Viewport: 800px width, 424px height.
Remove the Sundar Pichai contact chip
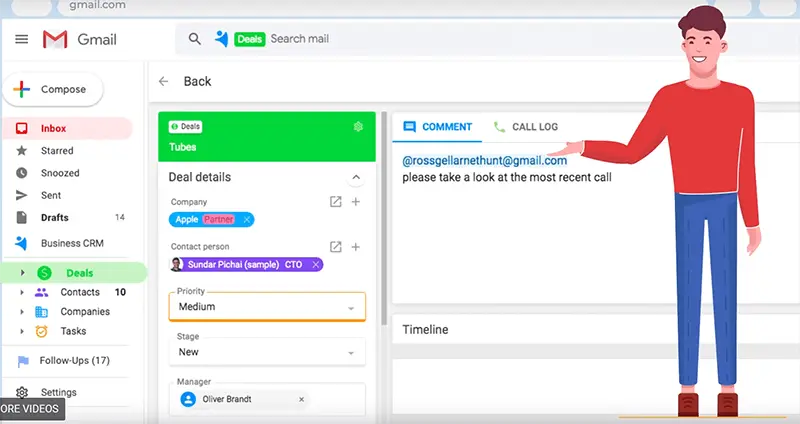(316, 264)
